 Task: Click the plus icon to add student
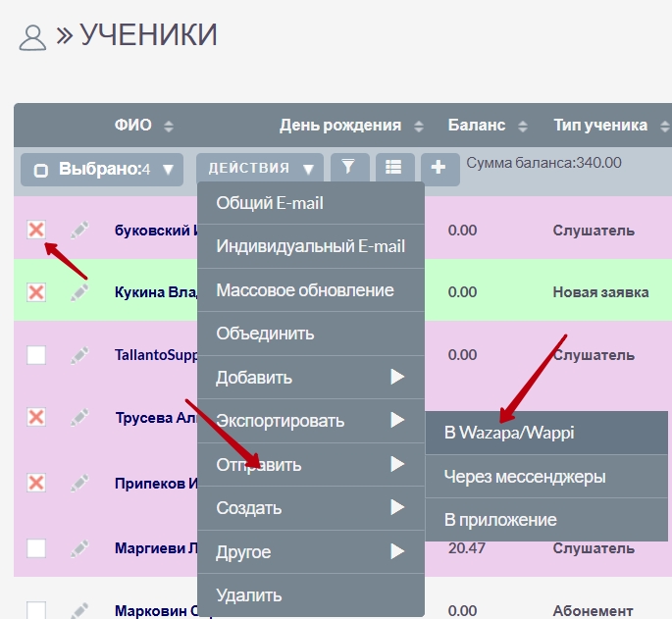coord(439,169)
